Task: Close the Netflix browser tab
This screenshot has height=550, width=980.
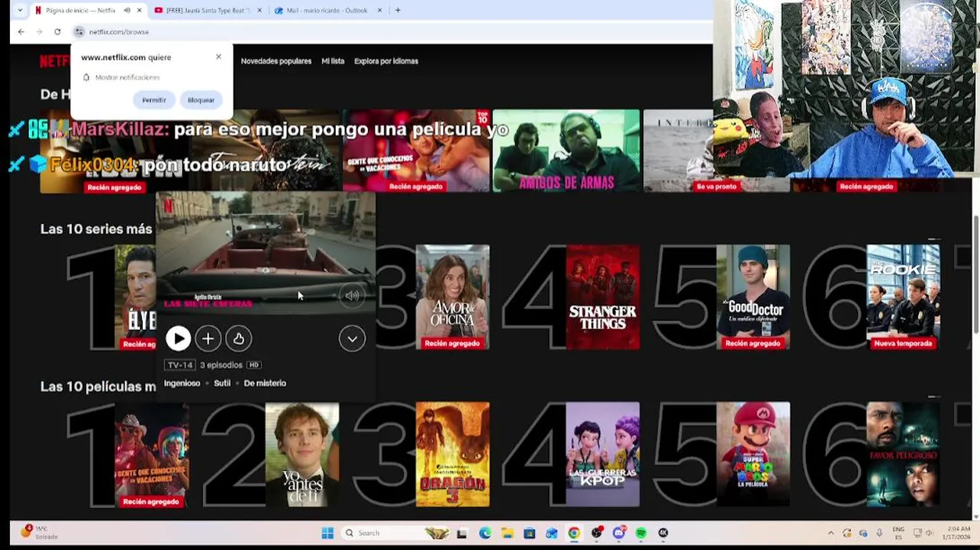Action: tap(139, 10)
